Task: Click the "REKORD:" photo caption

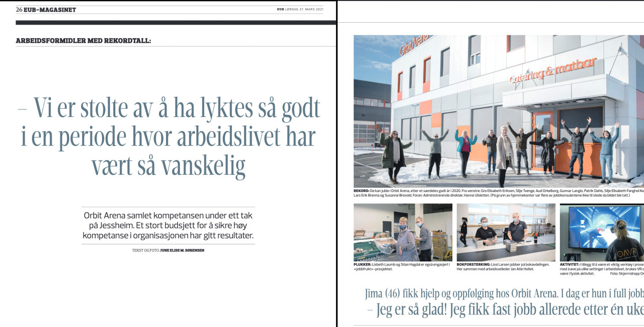Action: click(x=499, y=194)
